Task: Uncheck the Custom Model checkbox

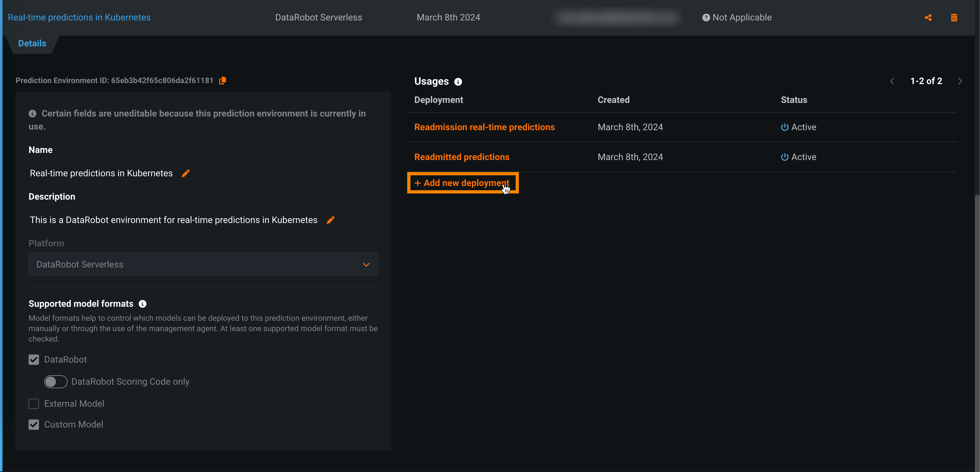Action: pyautogui.click(x=34, y=425)
